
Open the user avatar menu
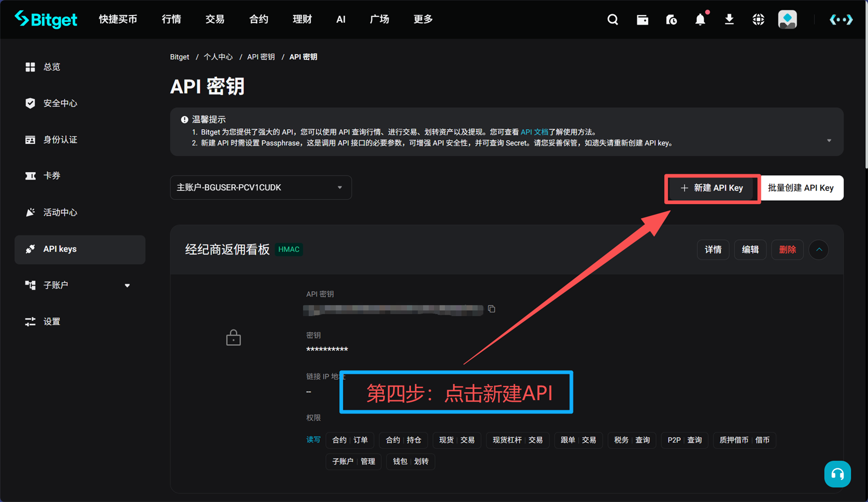point(787,20)
